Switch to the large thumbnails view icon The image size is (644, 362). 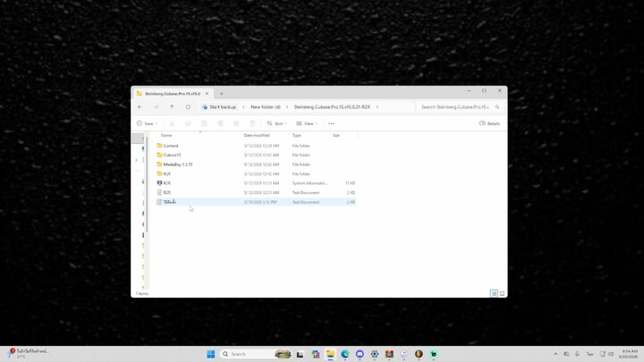502,293
